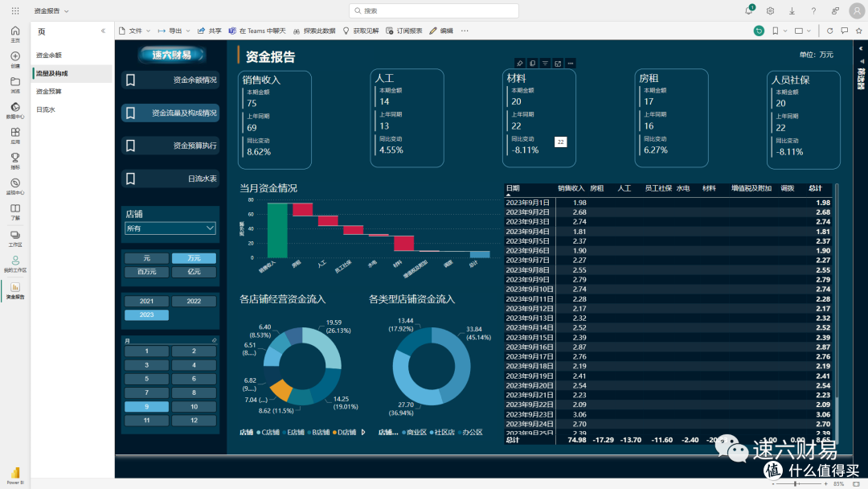Open more options on 材料 visual
This screenshot has height=489, width=868.
(570, 64)
